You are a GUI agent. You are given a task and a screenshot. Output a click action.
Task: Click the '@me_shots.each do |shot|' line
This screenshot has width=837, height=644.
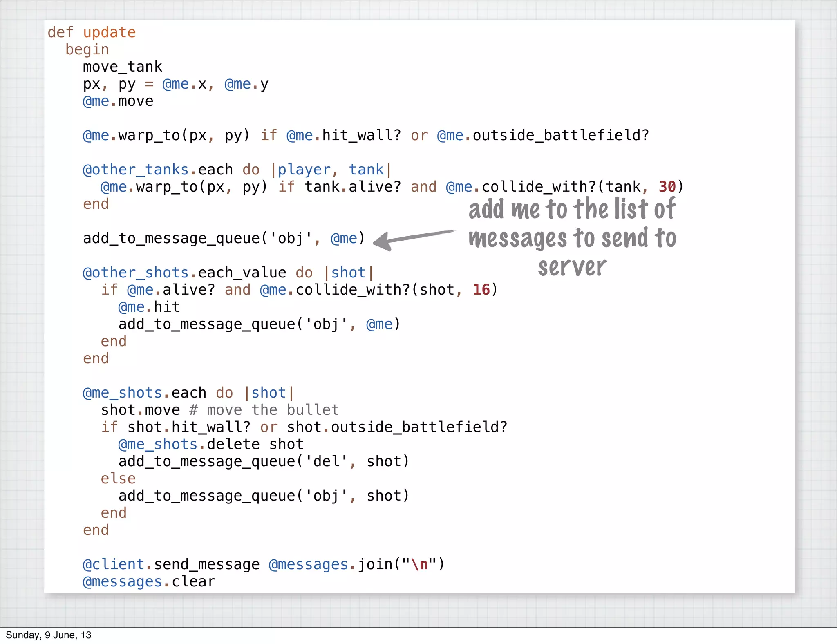click(188, 393)
